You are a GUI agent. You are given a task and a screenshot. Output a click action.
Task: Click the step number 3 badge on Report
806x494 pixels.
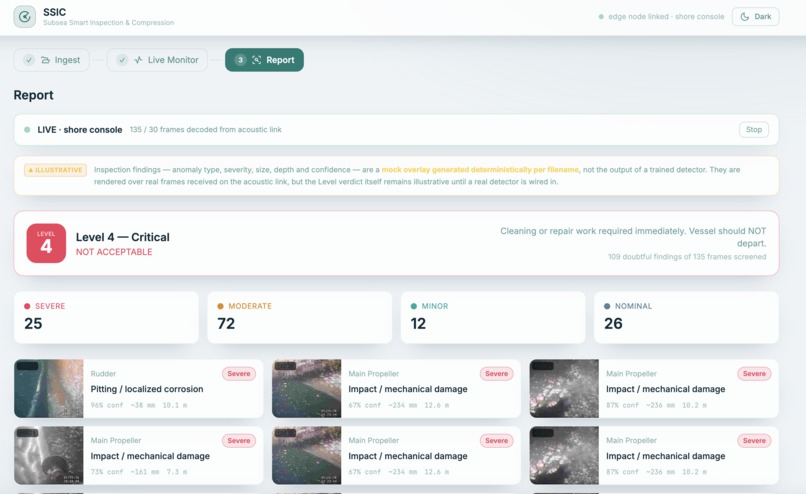point(240,60)
